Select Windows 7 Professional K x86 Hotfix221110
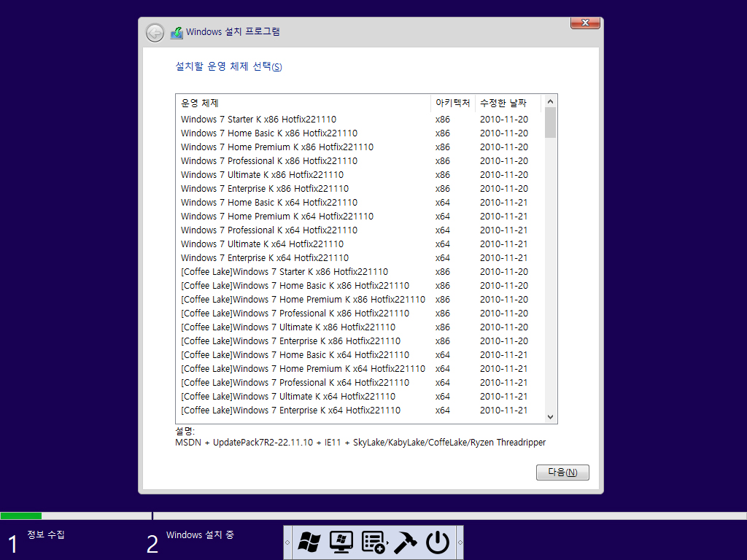Image resolution: width=747 pixels, height=560 pixels. [359, 160]
